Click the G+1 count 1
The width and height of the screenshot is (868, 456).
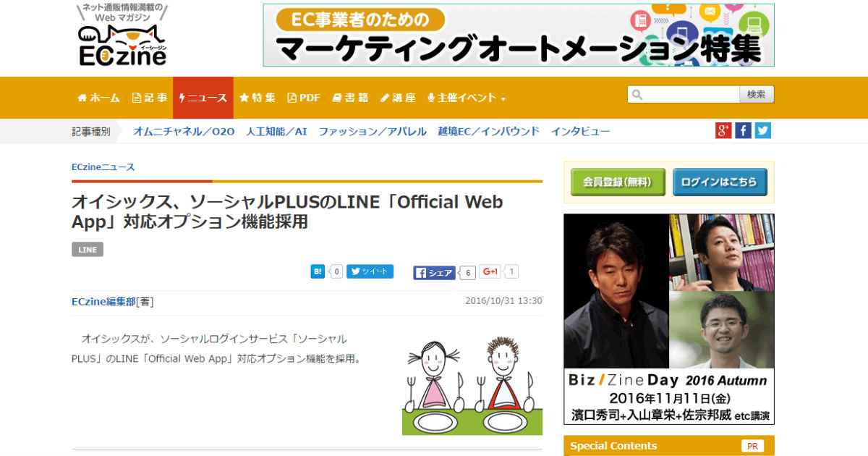pyautogui.click(x=511, y=271)
